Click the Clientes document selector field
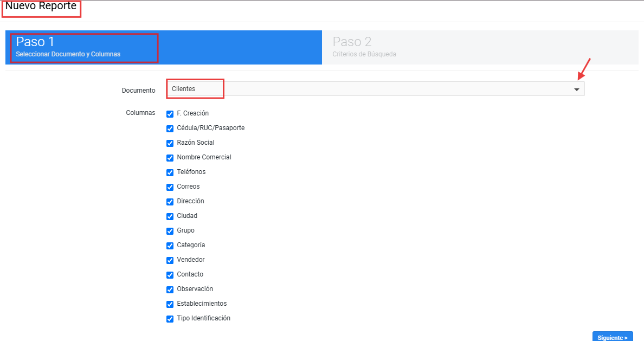Screen dimensions: 644x341 [x=374, y=89]
